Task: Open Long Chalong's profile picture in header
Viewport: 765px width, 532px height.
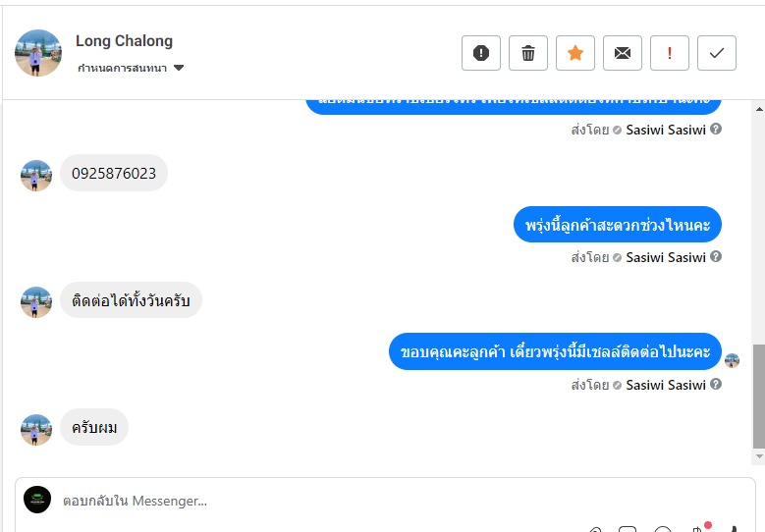Action: coord(38,53)
